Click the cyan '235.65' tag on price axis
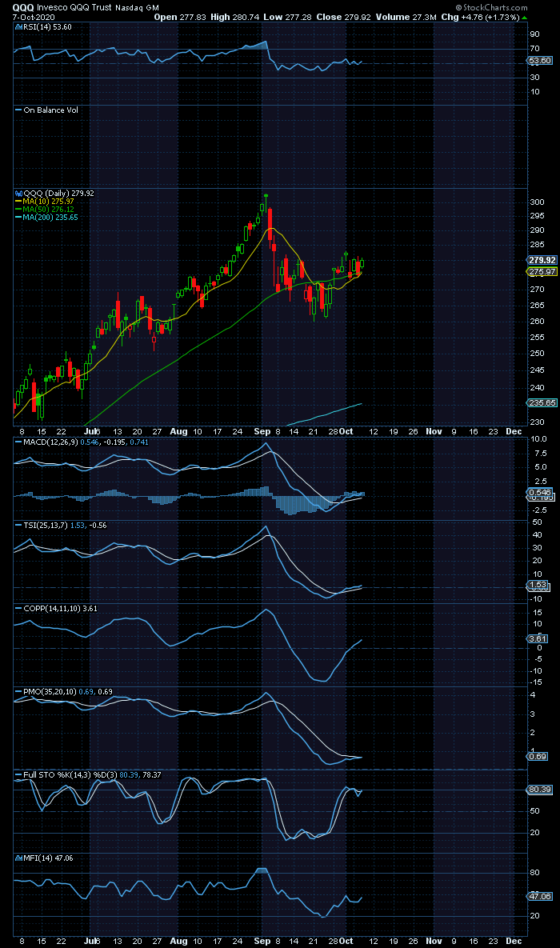560x948 pixels. (x=542, y=402)
